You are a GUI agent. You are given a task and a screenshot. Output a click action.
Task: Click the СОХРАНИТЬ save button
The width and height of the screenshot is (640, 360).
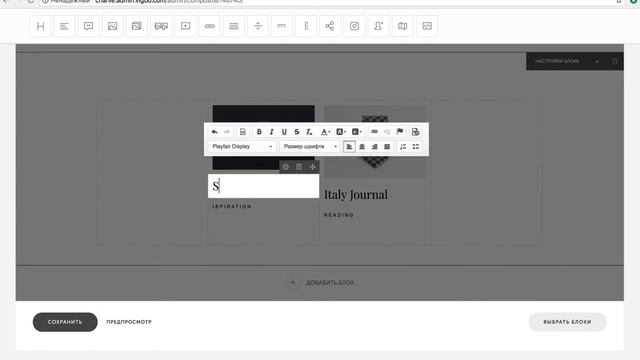65,322
